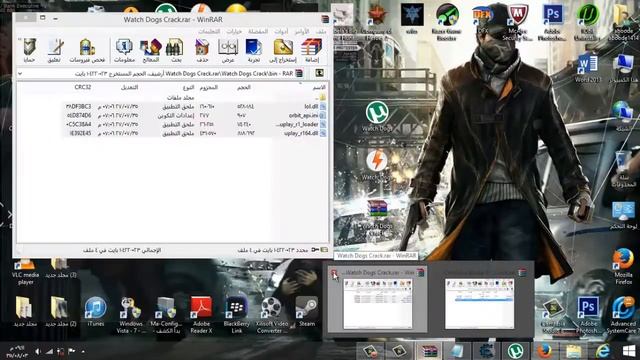640x360 pixels.
Task: Open the folder named مجلد جديد (2)
Action: (60, 312)
